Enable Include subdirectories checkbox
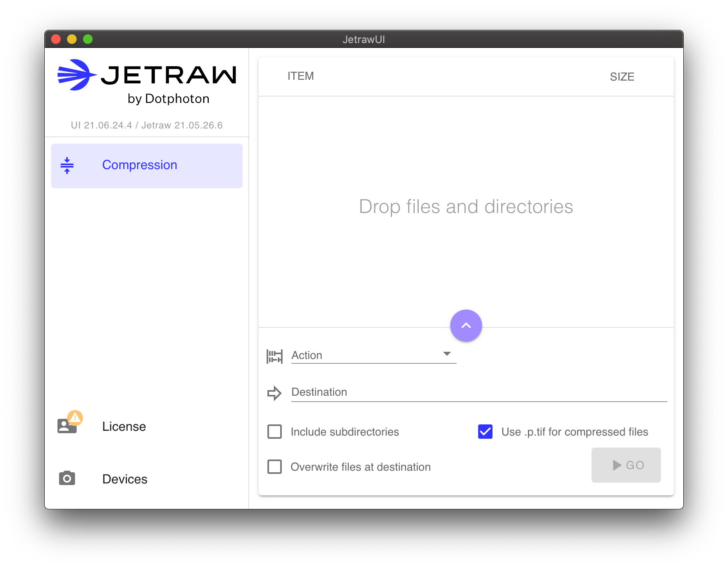 point(275,432)
